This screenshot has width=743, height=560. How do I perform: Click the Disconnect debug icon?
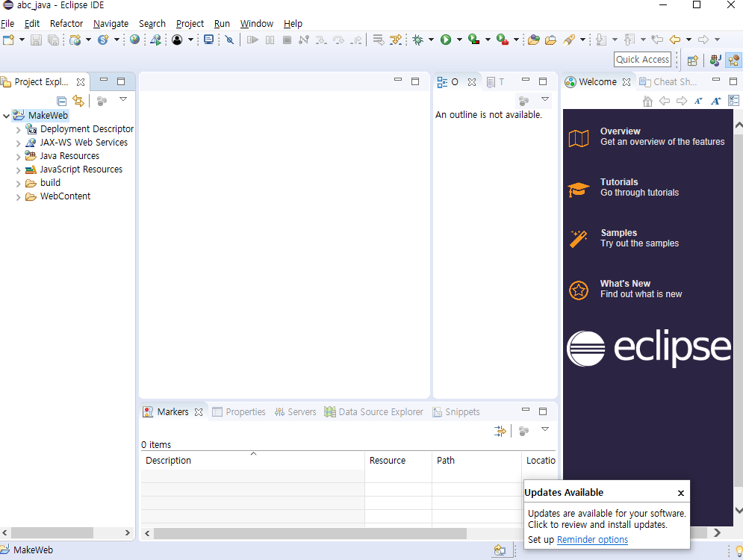point(304,40)
